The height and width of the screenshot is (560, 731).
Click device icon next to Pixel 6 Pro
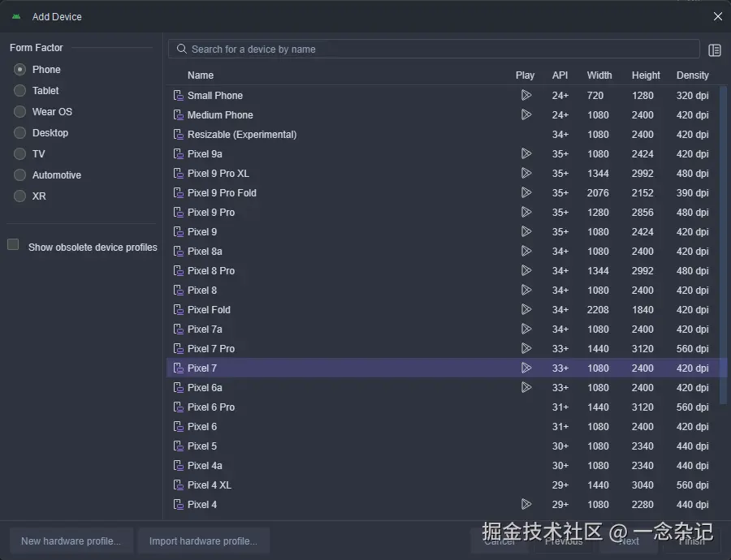pyautogui.click(x=178, y=407)
